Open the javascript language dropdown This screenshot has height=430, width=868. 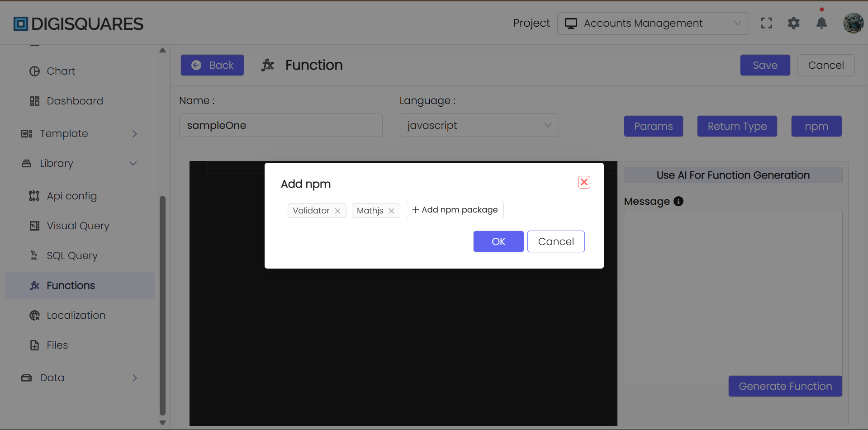tap(479, 125)
